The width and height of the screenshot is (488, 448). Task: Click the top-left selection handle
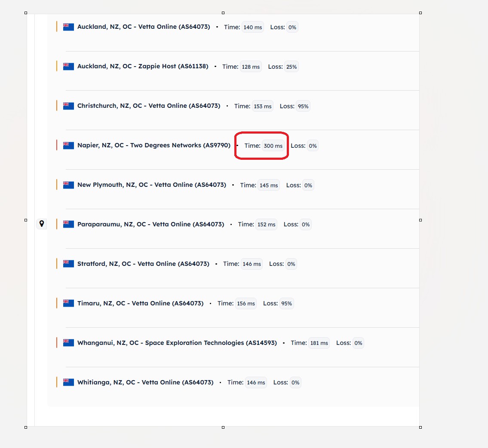26,13
